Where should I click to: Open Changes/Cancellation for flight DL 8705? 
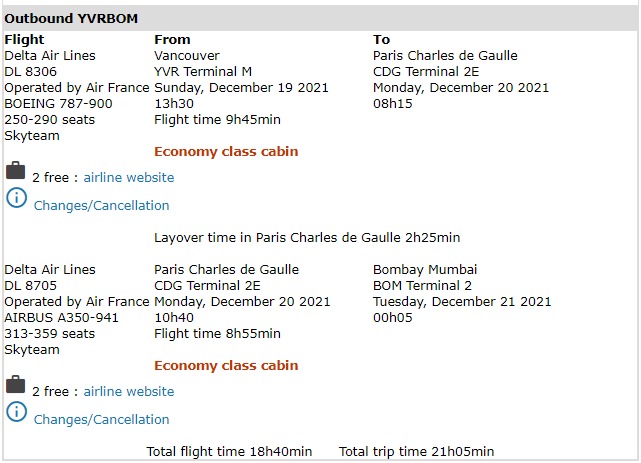pos(101,420)
